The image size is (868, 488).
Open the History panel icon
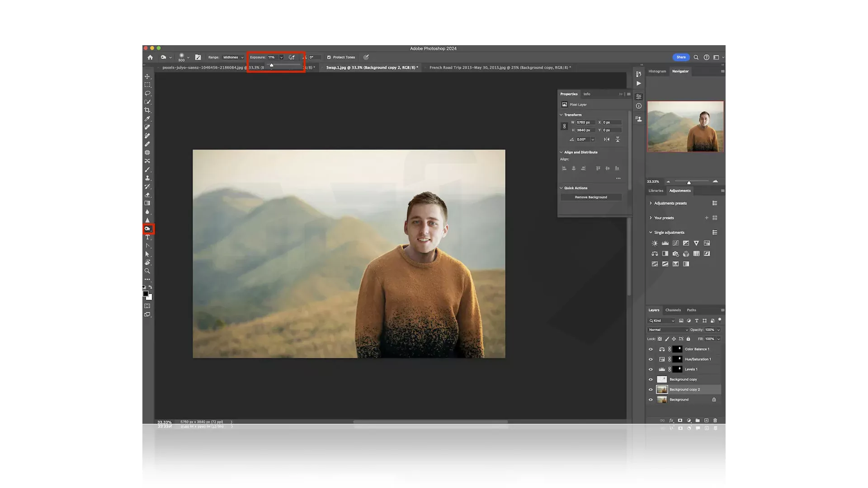[638, 74]
